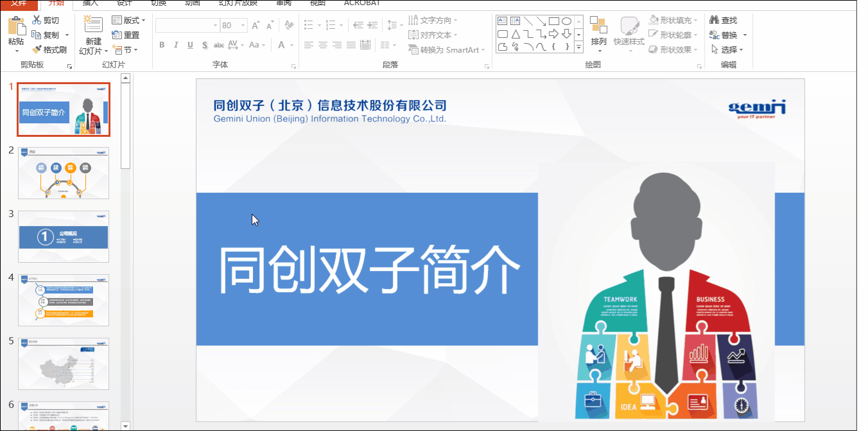Viewport: 868px width, 431px height.
Task: Select slide 3 thumbnail in the panel
Action: 64,236
